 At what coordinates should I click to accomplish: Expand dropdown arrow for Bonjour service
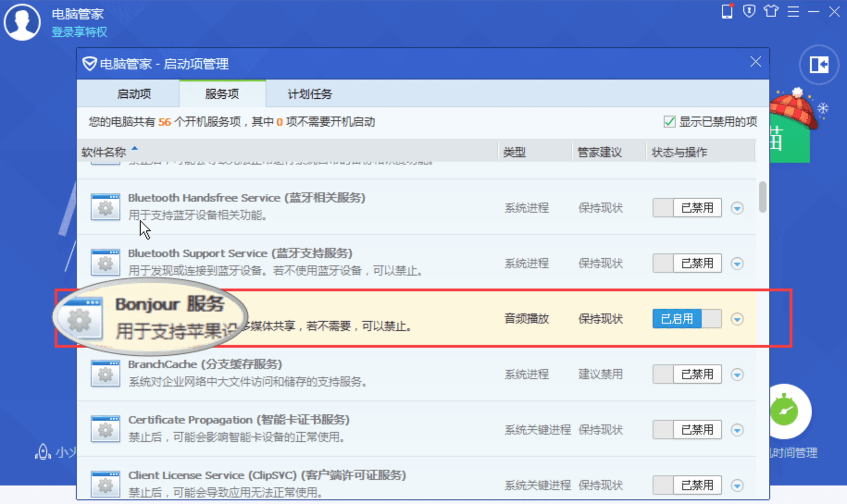[737, 319]
